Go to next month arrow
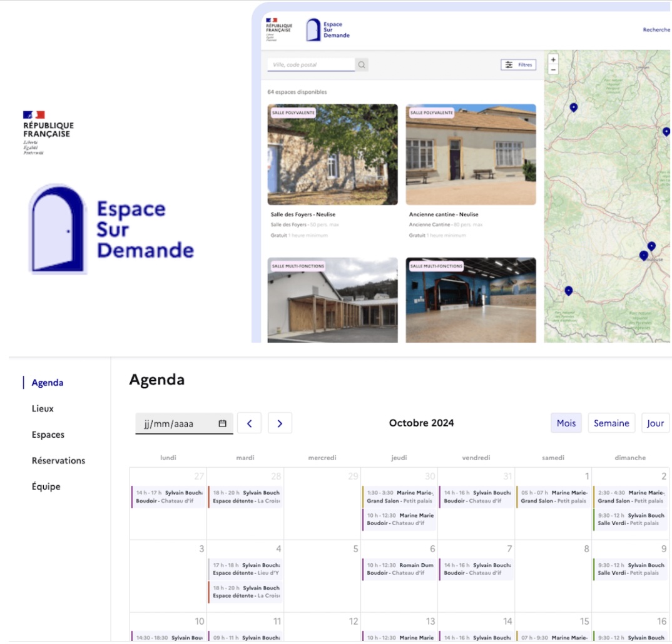The image size is (672, 644). (x=280, y=423)
